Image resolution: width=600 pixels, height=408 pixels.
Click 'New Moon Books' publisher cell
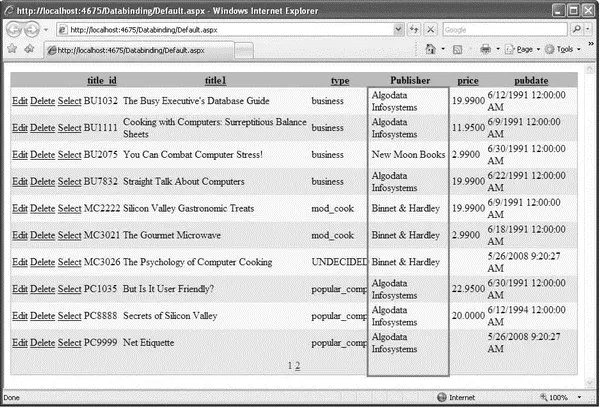click(x=408, y=155)
